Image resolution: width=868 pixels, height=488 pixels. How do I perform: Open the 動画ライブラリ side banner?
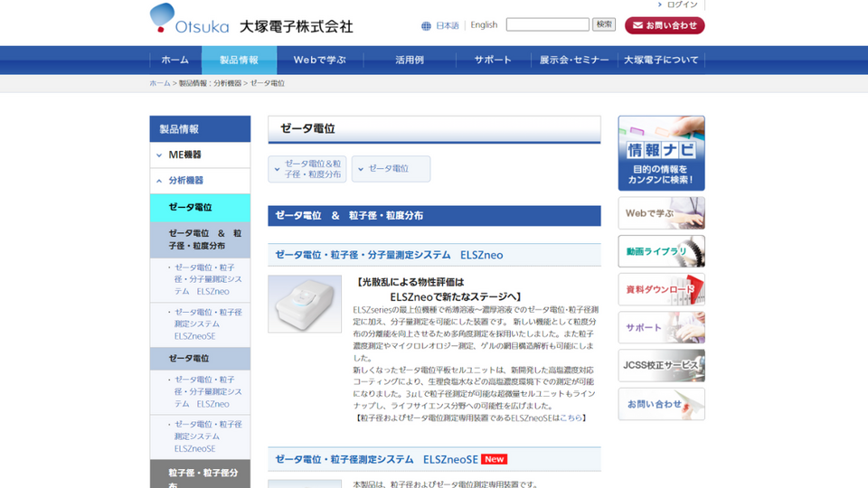pyautogui.click(x=662, y=251)
